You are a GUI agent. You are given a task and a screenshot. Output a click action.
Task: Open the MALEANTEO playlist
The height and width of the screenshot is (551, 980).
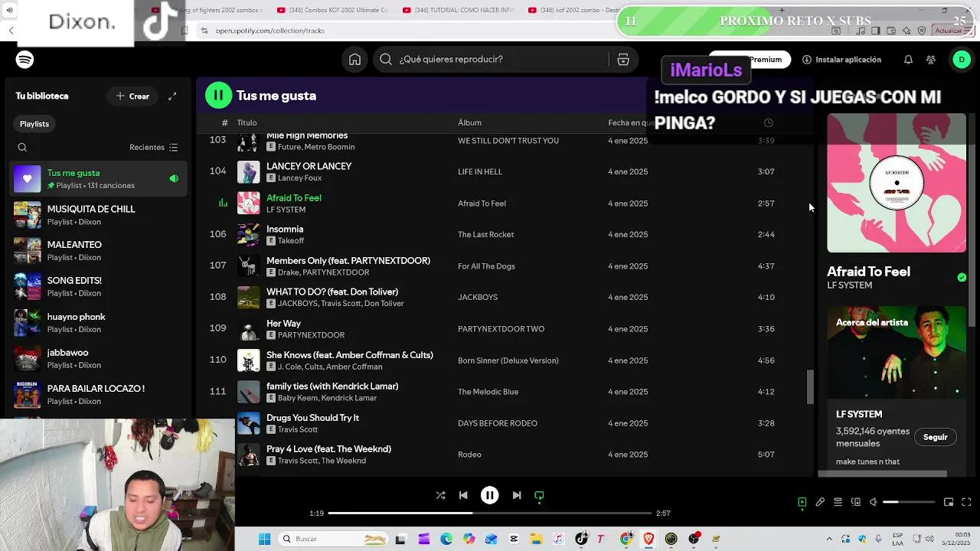pyautogui.click(x=98, y=251)
